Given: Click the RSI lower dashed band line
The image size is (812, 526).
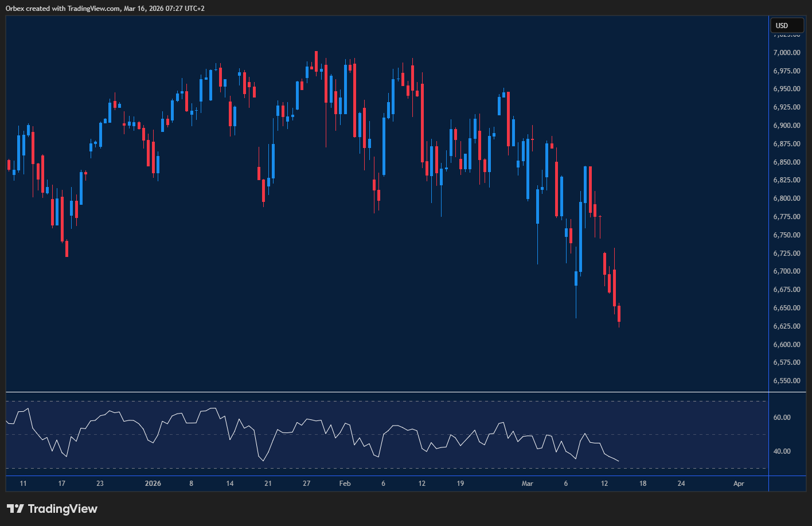Looking at the screenshot, I should [344, 468].
